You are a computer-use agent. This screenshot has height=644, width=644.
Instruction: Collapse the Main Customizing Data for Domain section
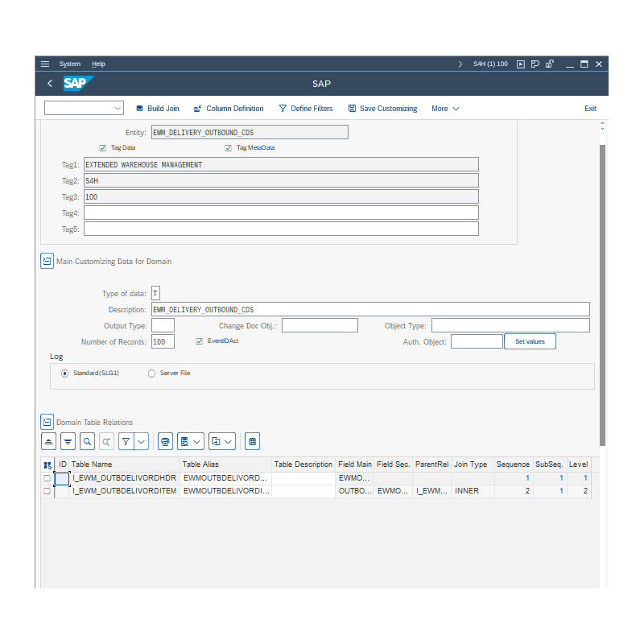[x=47, y=261]
